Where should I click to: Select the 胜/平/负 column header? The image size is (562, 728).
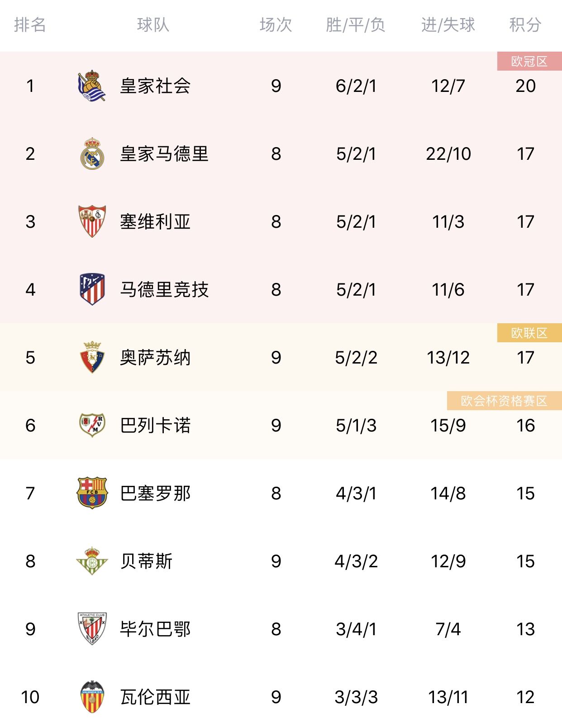click(x=356, y=25)
